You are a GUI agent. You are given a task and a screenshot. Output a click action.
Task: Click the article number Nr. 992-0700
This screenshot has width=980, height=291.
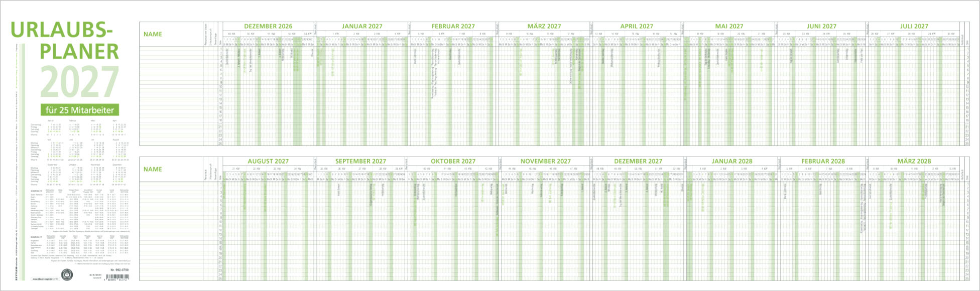pyautogui.click(x=119, y=270)
